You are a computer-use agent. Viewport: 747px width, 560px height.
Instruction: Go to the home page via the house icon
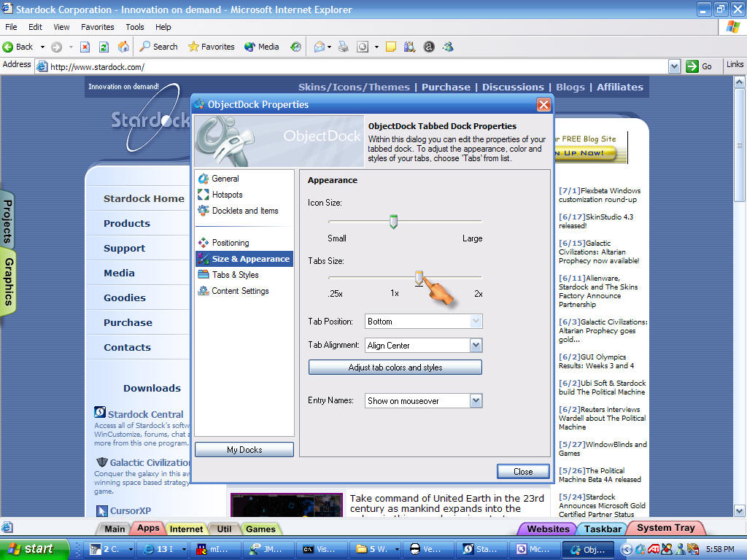pyautogui.click(x=123, y=47)
